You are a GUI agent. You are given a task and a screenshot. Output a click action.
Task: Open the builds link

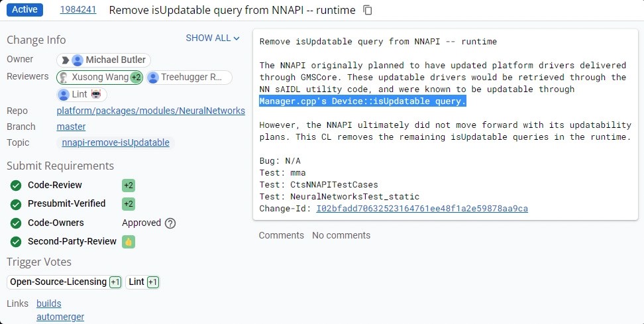pos(48,303)
